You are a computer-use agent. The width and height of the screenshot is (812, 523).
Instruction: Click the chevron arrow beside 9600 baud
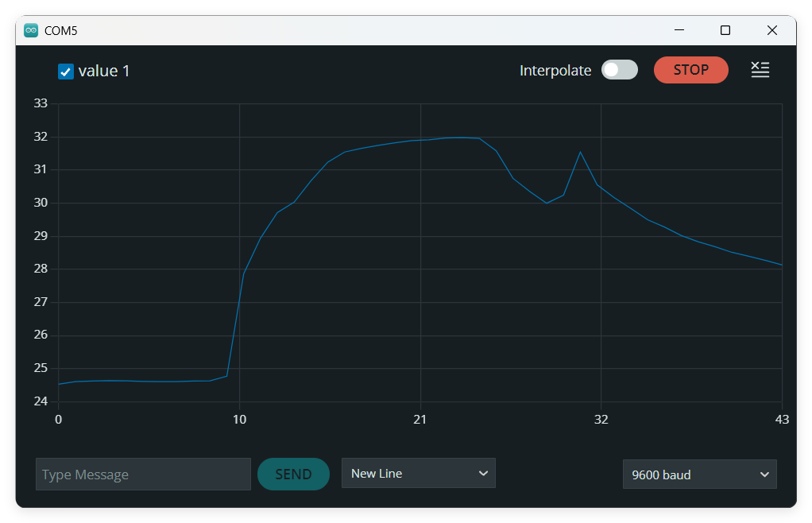click(x=764, y=475)
